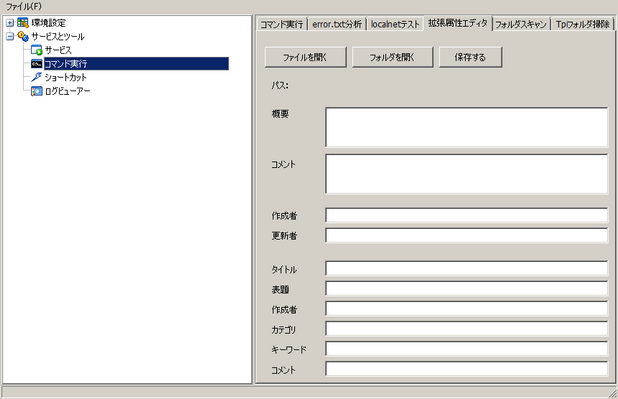Click into the 概要 text area

coord(467,127)
